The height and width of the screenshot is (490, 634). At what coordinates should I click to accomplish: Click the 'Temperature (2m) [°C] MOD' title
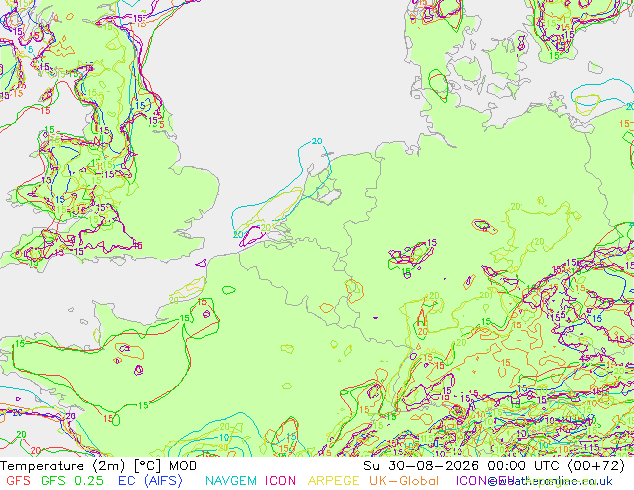98,466
